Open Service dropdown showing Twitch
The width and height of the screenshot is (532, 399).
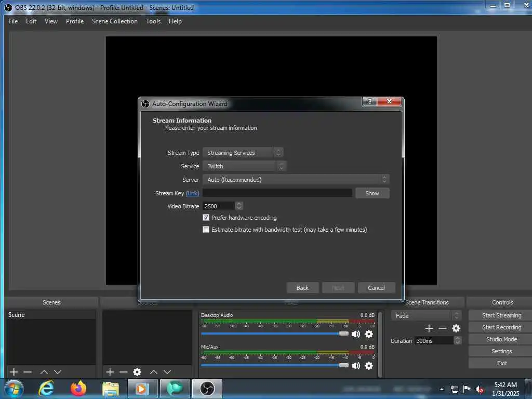tap(244, 166)
